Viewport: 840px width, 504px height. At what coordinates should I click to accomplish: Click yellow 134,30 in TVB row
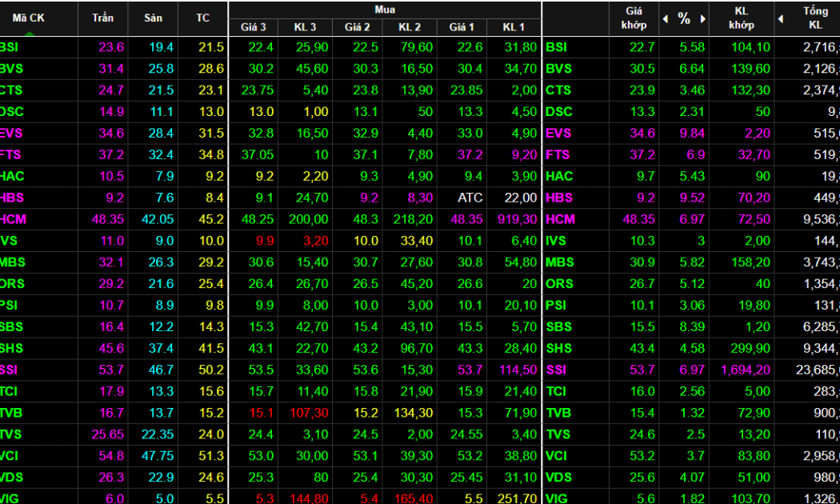[x=413, y=413]
